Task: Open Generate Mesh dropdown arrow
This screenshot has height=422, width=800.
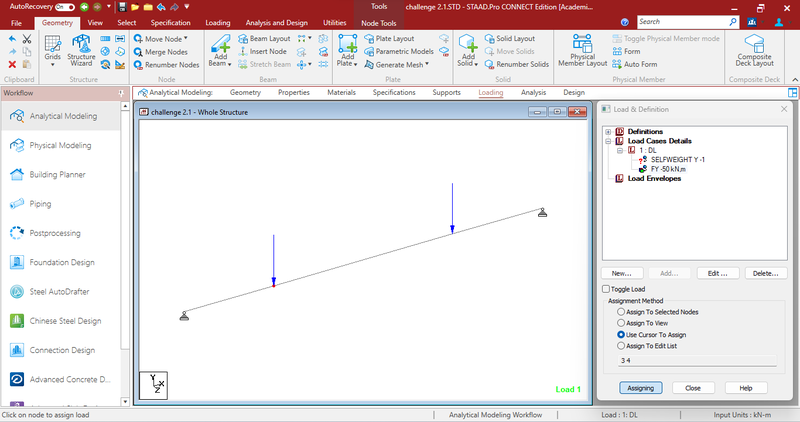Action: click(x=427, y=64)
